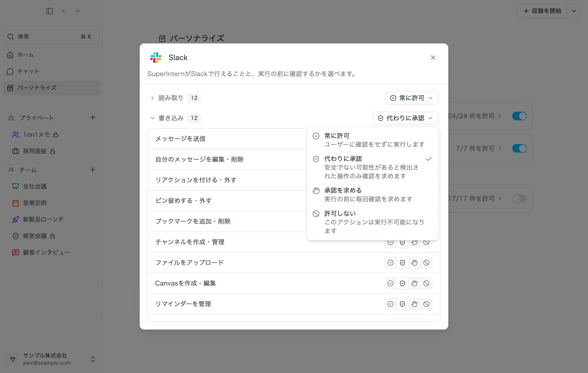
Task: Click the Slack logo icon
Action: click(x=155, y=58)
